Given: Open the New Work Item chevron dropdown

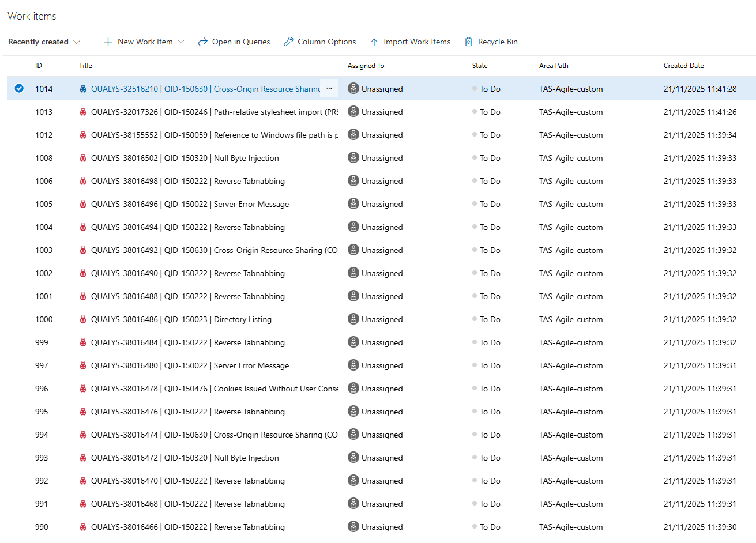Looking at the screenshot, I should click(x=181, y=42).
